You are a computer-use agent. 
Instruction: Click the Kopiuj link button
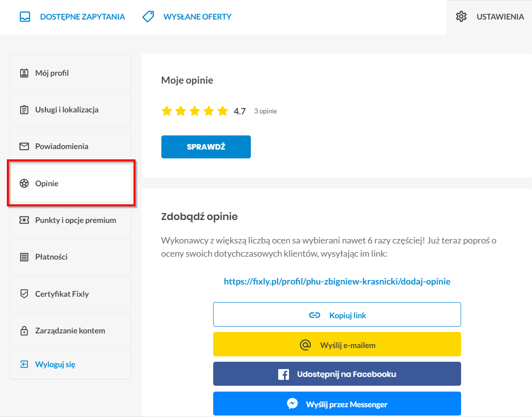(337, 314)
